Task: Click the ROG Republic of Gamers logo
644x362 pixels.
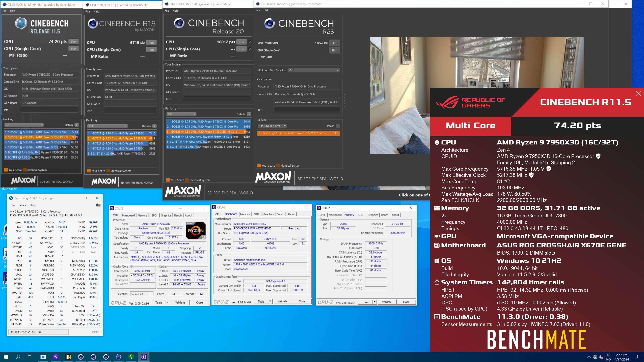Action: pyautogui.click(x=470, y=102)
